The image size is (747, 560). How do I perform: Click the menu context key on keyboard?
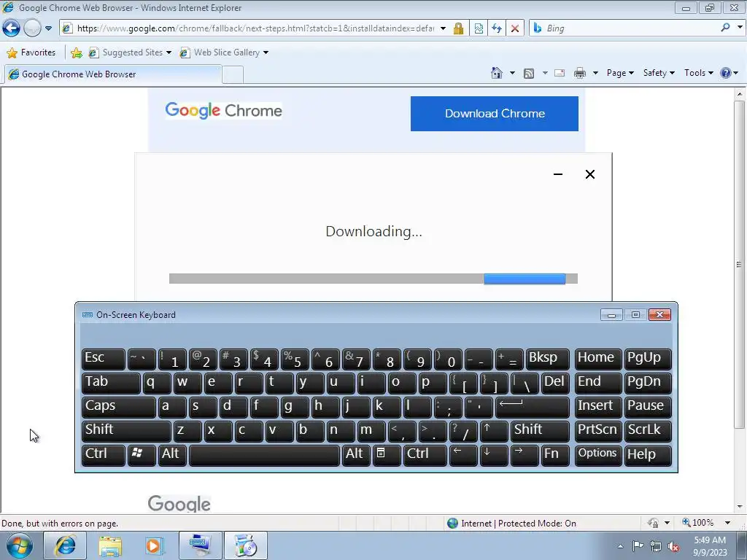click(387, 455)
